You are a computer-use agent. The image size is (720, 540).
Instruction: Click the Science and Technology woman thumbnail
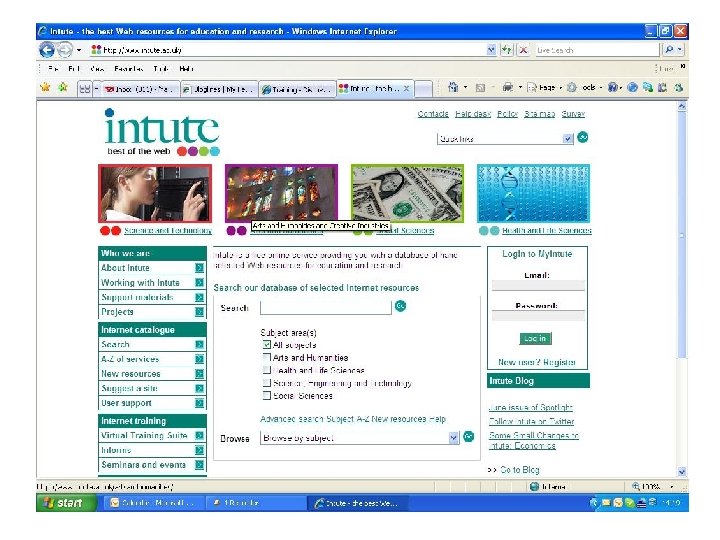pos(155,194)
